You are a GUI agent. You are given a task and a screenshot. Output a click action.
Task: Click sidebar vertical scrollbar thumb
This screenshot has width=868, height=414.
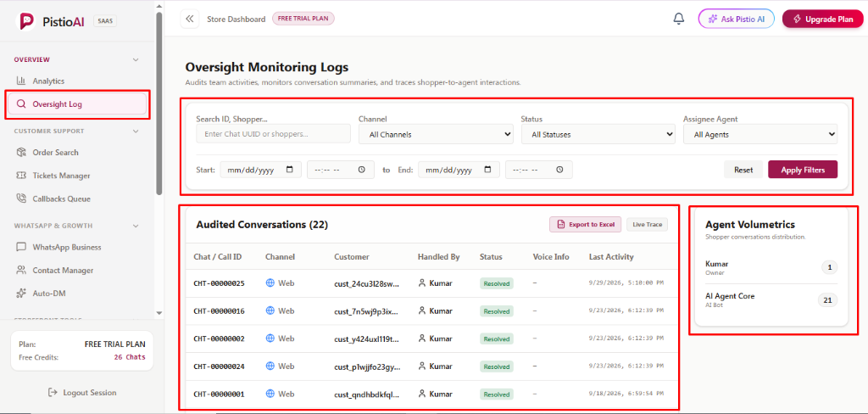(159, 105)
